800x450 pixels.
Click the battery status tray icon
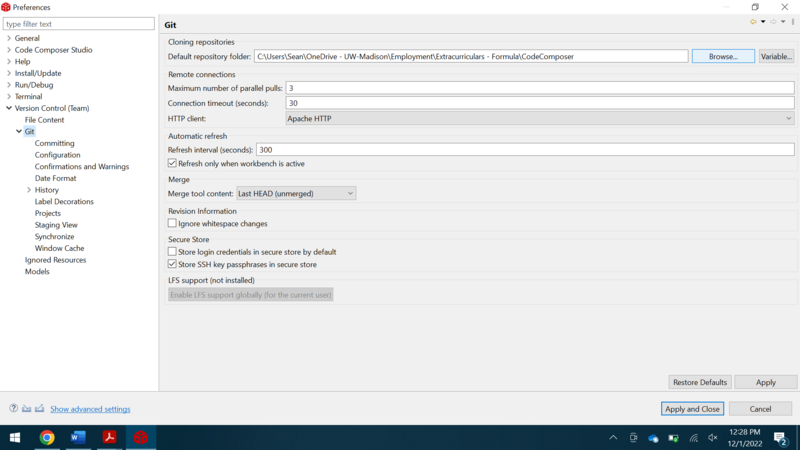point(673,438)
